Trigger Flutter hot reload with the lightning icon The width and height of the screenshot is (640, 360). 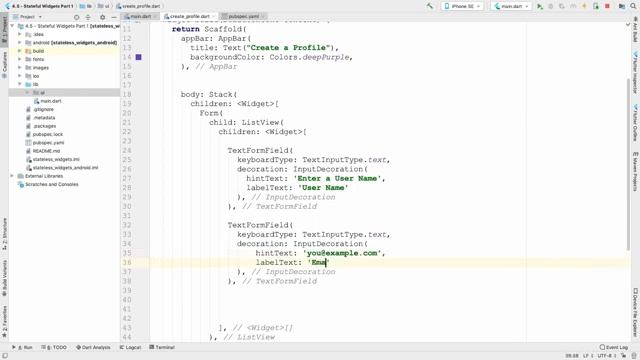pyautogui.click(x=584, y=6)
